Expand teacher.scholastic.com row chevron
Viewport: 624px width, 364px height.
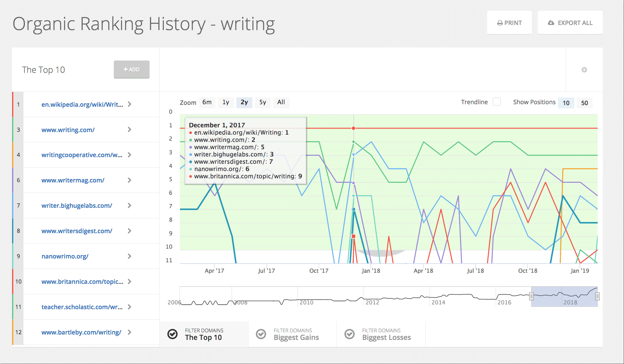tap(129, 307)
